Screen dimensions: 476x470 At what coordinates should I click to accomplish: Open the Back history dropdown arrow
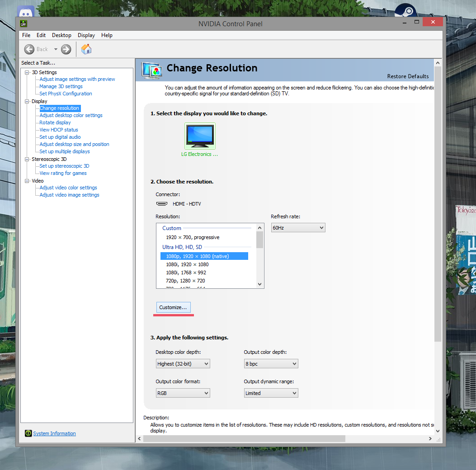coord(56,49)
